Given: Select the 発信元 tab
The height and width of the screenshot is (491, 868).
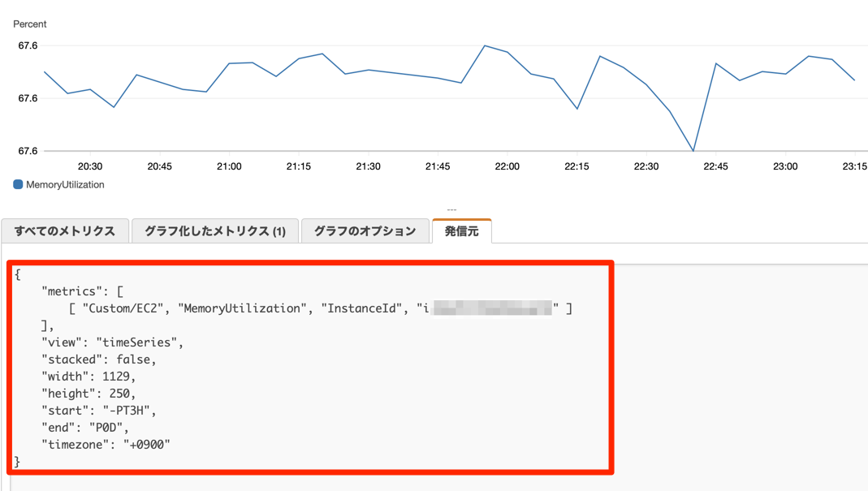Looking at the screenshot, I should pos(461,230).
